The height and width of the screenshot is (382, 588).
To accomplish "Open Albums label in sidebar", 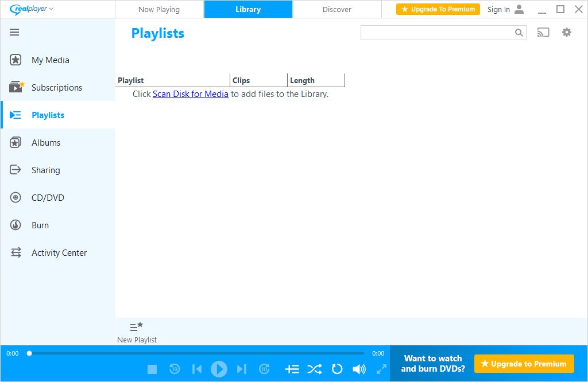I will (x=46, y=143).
